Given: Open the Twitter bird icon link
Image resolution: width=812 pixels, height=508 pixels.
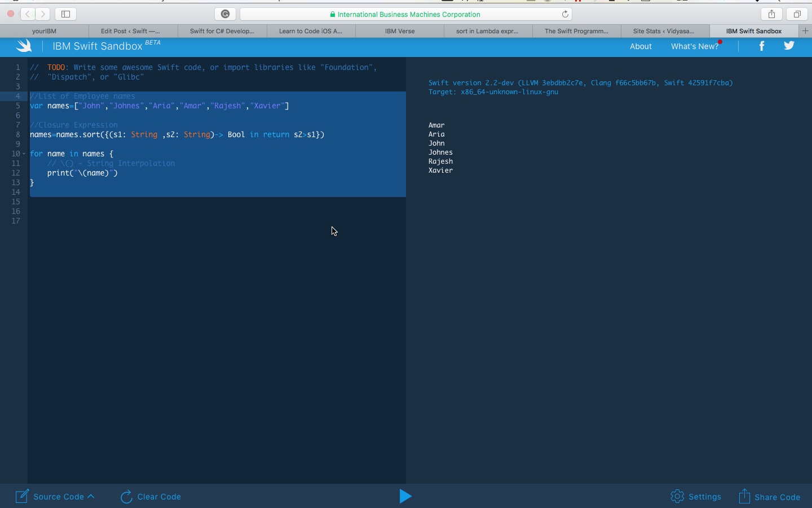Looking at the screenshot, I should [789, 46].
